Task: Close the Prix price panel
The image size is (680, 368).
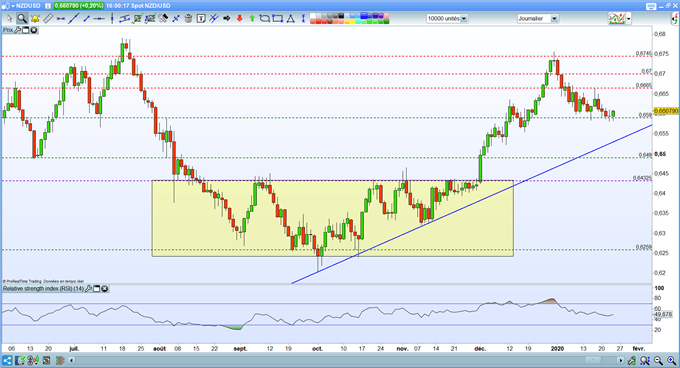Action: [33, 30]
